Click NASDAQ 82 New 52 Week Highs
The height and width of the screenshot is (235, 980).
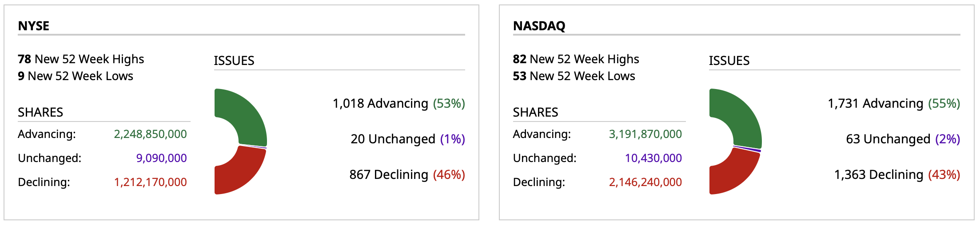click(576, 59)
